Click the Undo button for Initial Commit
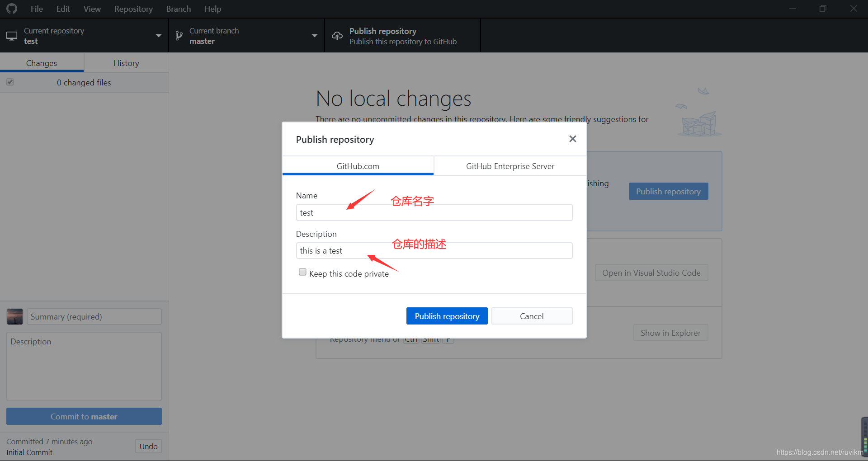Viewport: 868px width, 461px height. pos(148,446)
